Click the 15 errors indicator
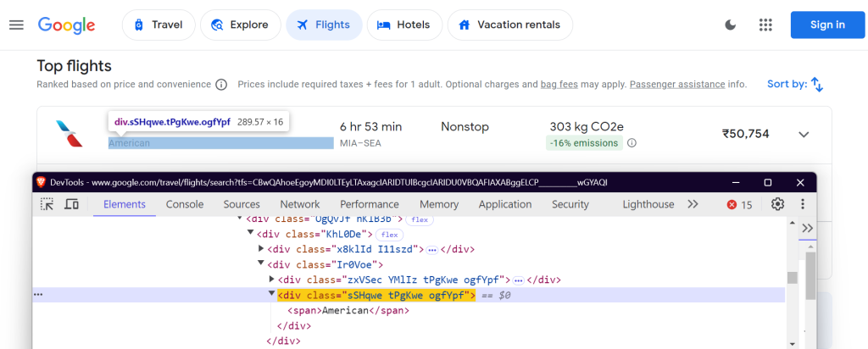Screen dimensions: 868x349 [x=739, y=205]
